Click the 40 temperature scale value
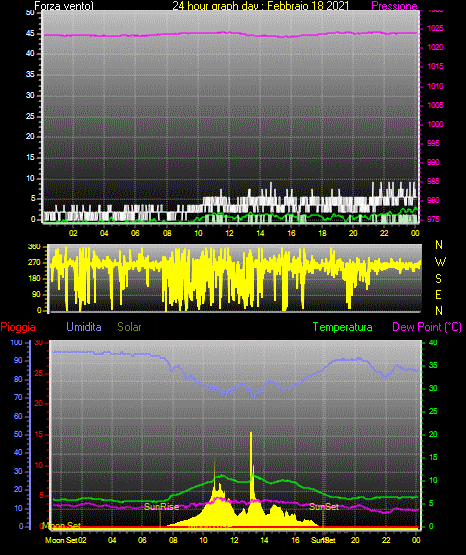This screenshot has width=466, height=555. tap(433, 342)
